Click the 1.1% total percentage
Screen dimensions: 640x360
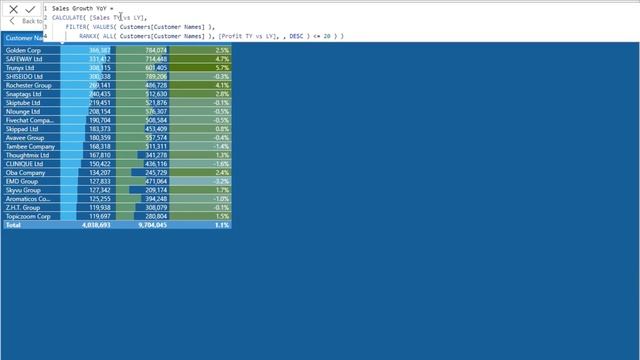click(222, 225)
